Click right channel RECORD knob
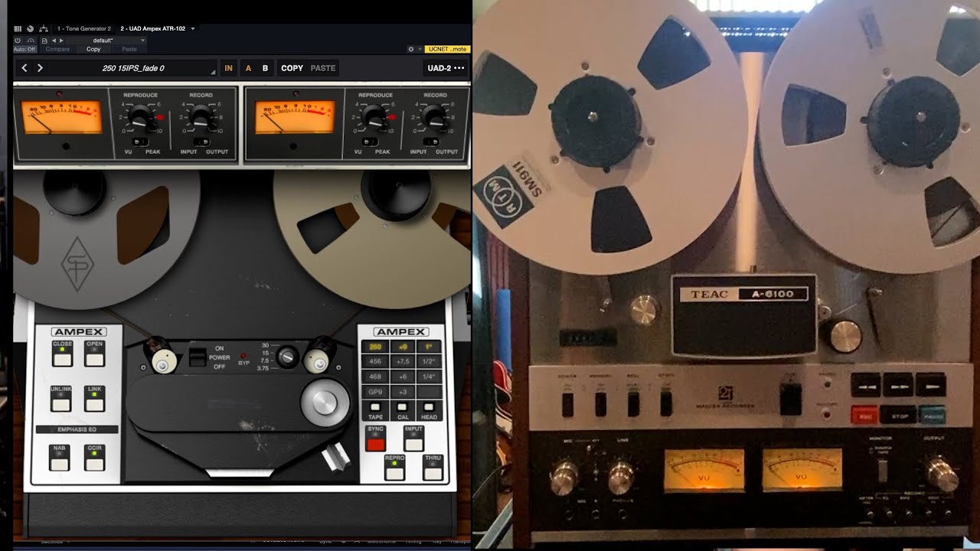 pos(435,118)
